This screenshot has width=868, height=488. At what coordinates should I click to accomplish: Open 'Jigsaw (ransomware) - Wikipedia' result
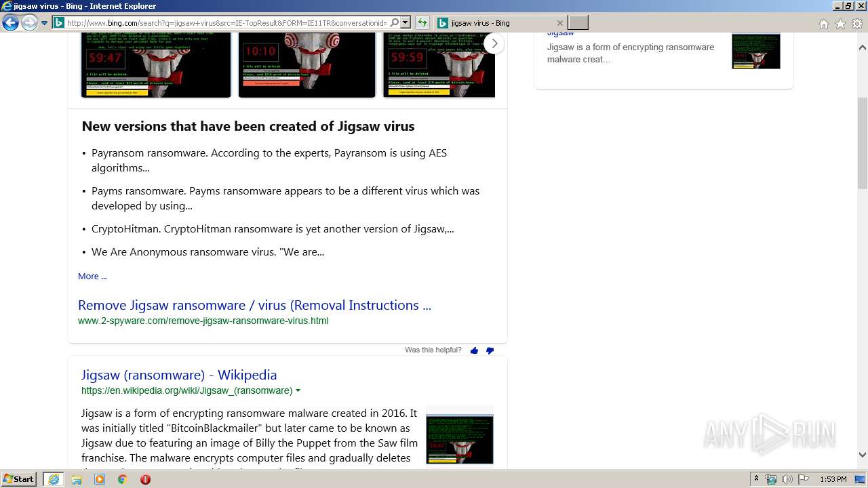point(179,375)
